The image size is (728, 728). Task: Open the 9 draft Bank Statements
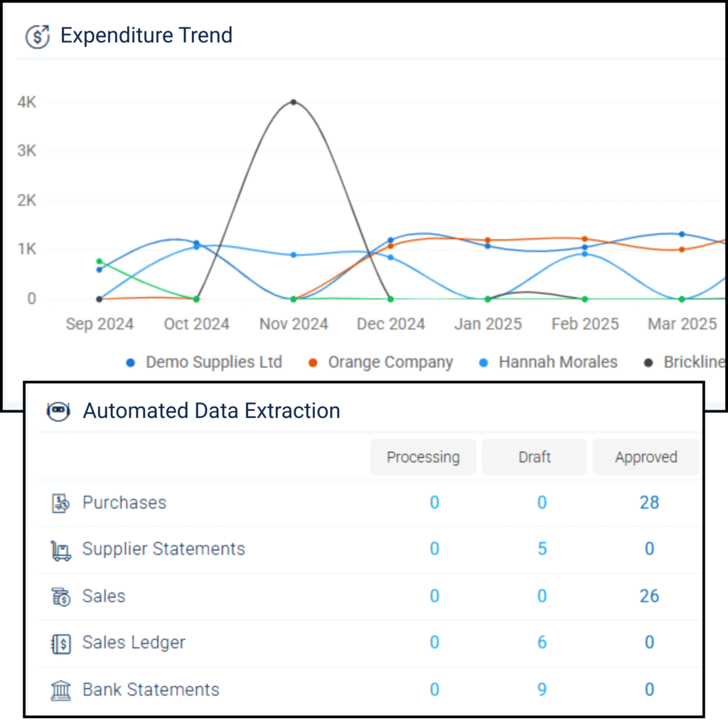pos(542,690)
